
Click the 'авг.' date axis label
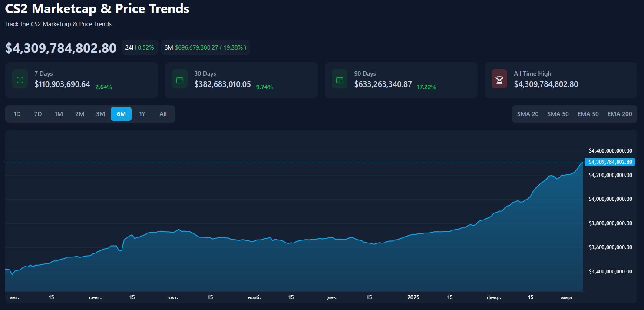(x=14, y=298)
